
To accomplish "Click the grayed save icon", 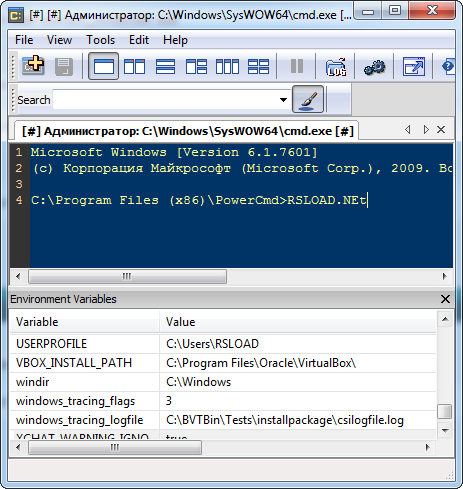I will (x=64, y=67).
